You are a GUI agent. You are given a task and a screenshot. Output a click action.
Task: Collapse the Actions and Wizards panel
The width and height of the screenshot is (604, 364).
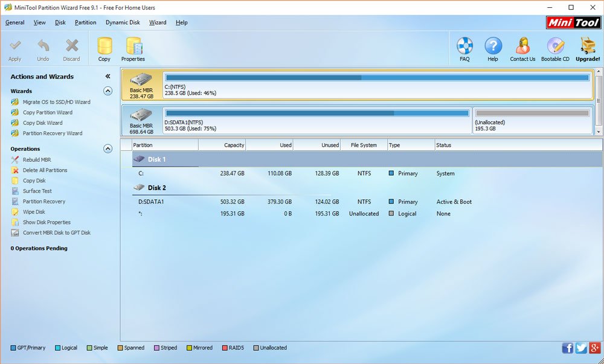pos(108,76)
